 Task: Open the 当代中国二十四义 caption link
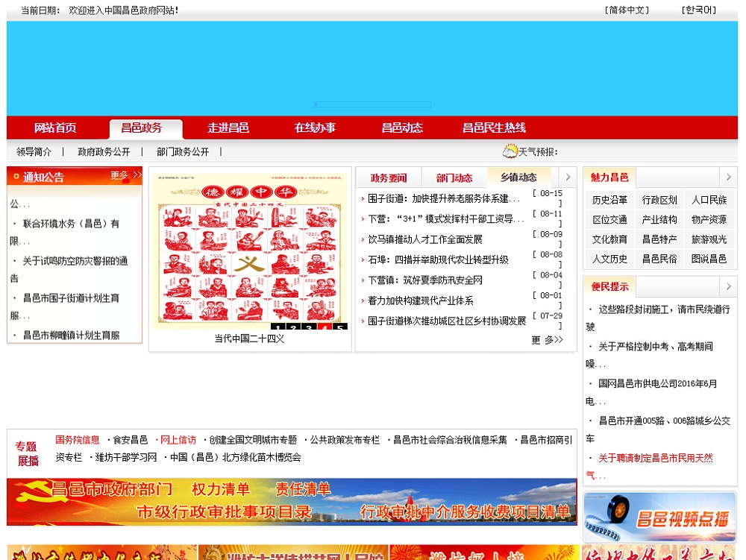pyautogui.click(x=249, y=339)
